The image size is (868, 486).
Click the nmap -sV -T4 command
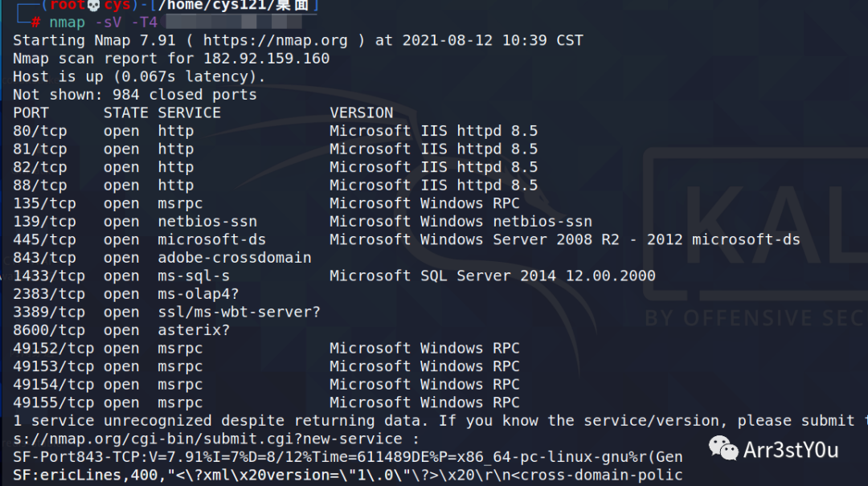pyautogui.click(x=103, y=22)
